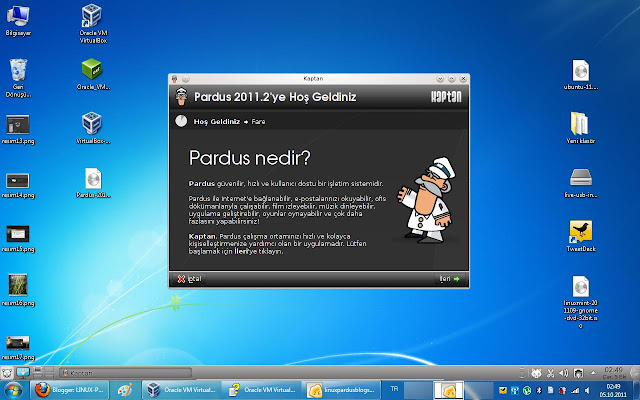Click the İptal cancel button in Kaptan
Viewport: 640px width, 400px height.
tap(189, 279)
